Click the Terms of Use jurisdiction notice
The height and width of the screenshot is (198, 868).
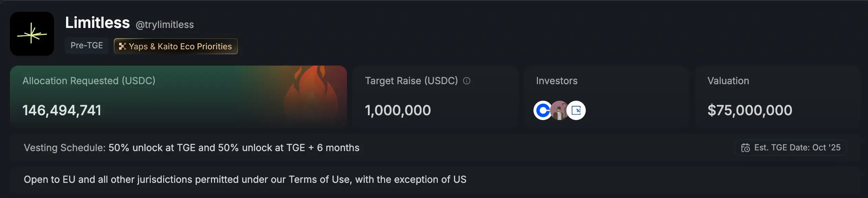click(245, 179)
